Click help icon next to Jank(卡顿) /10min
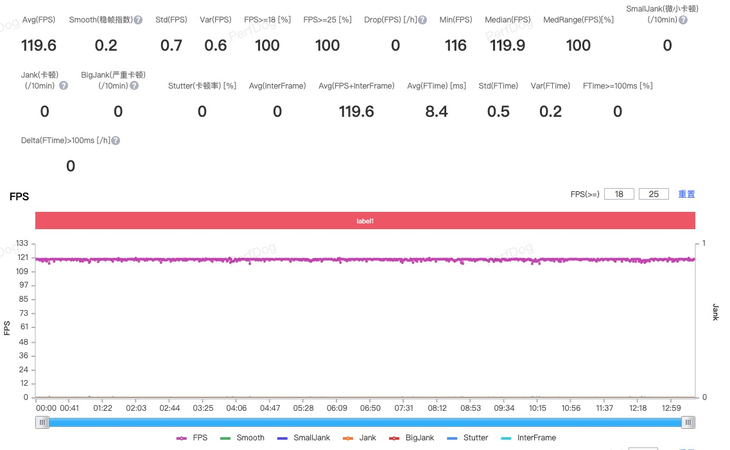 [64, 86]
